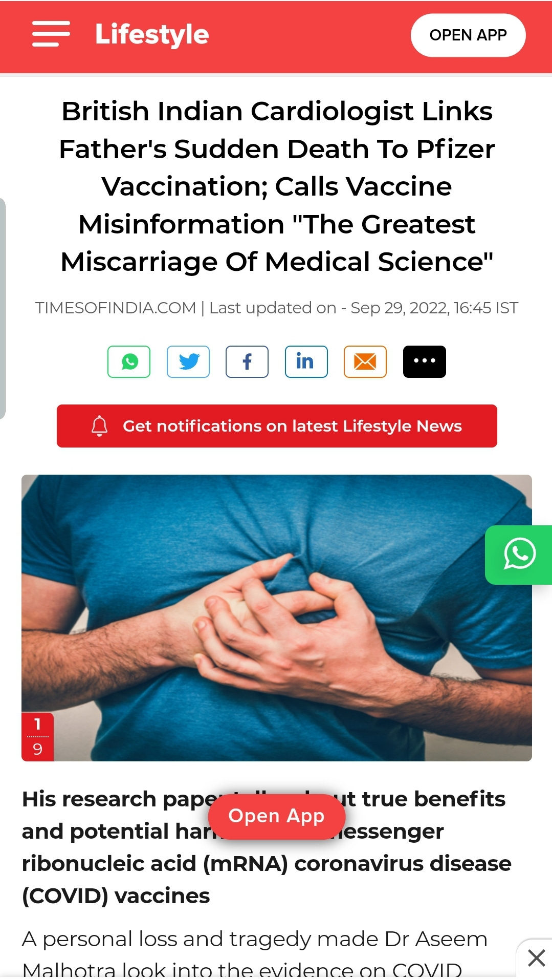
Task: Click the TIMESOFINDIA.COM source byline
Action: click(x=116, y=308)
